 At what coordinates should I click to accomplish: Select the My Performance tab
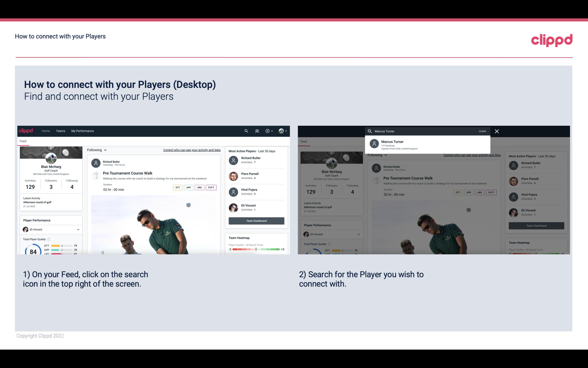pyautogui.click(x=83, y=131)
